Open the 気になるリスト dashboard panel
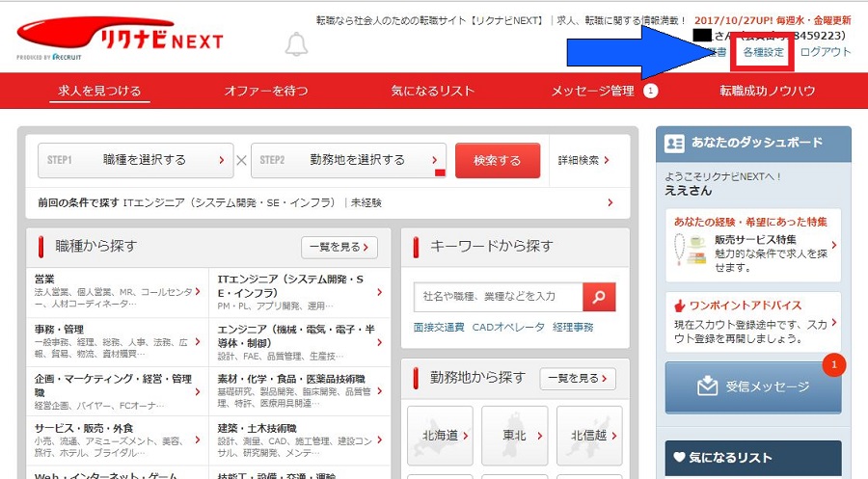The height and width of the screenshot is (479, 868). (753, 458)
